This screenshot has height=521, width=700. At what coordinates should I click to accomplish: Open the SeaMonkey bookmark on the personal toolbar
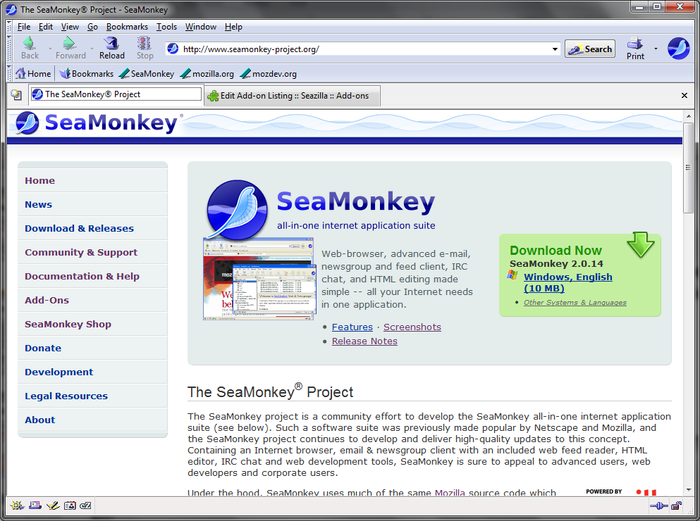pos(147,74)
